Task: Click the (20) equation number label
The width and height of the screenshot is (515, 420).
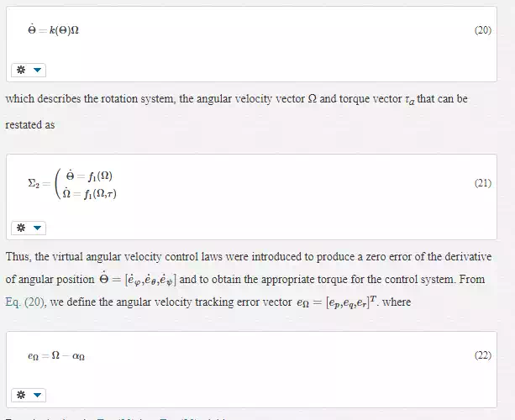Action: 483,30
